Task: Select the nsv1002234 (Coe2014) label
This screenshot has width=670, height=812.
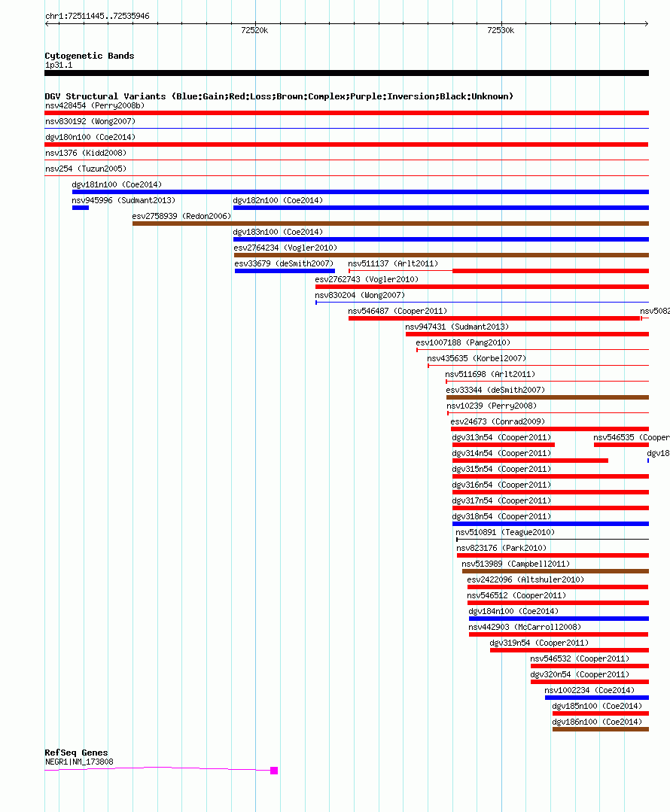Action: point(589,690)
